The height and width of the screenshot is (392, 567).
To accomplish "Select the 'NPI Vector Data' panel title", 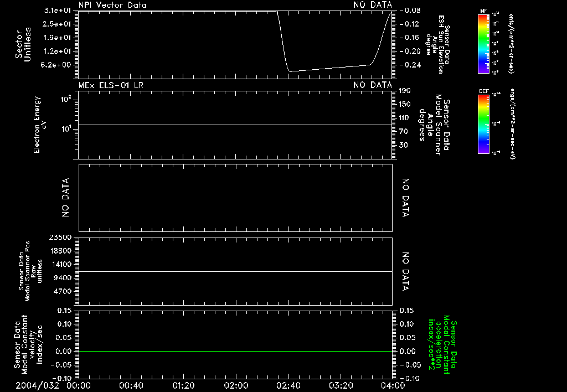I will (x=112, y=5).
